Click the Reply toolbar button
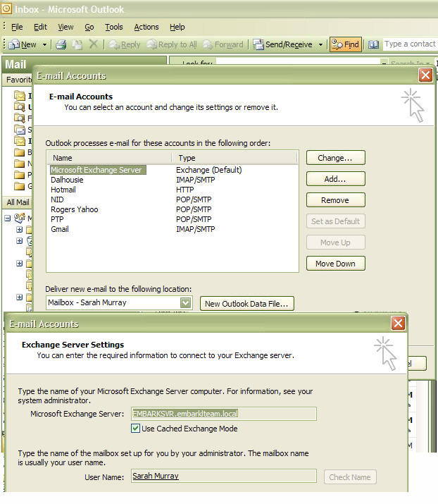The image size is (438, 504). 124,44
